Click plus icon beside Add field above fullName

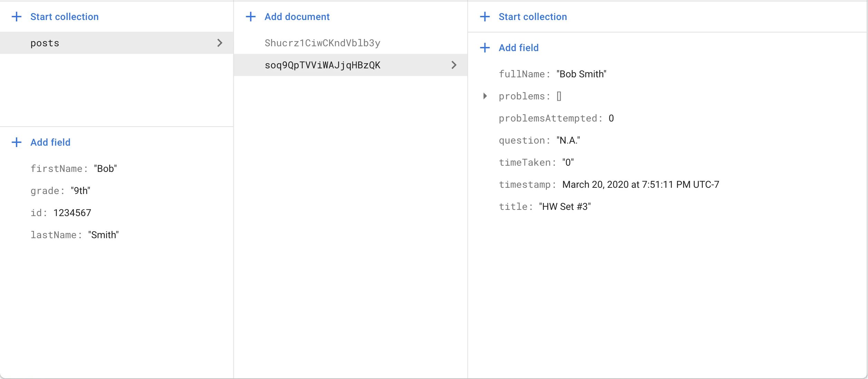click(485, 48)
